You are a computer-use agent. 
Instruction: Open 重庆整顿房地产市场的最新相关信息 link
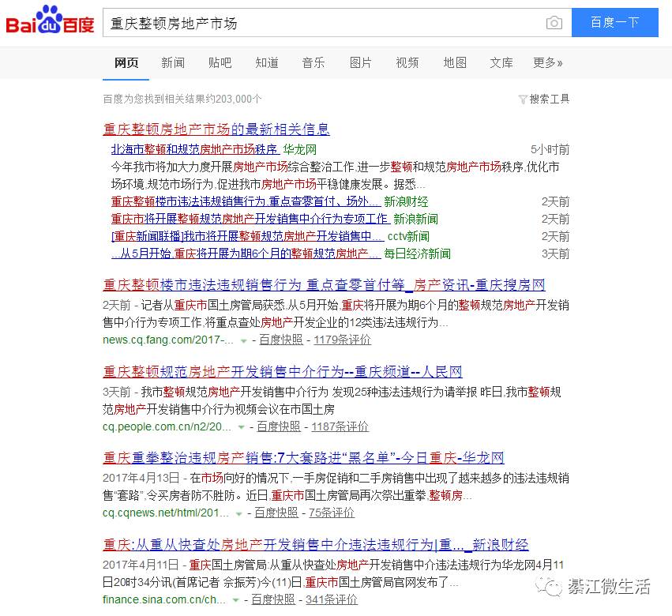tap(216, 129)
